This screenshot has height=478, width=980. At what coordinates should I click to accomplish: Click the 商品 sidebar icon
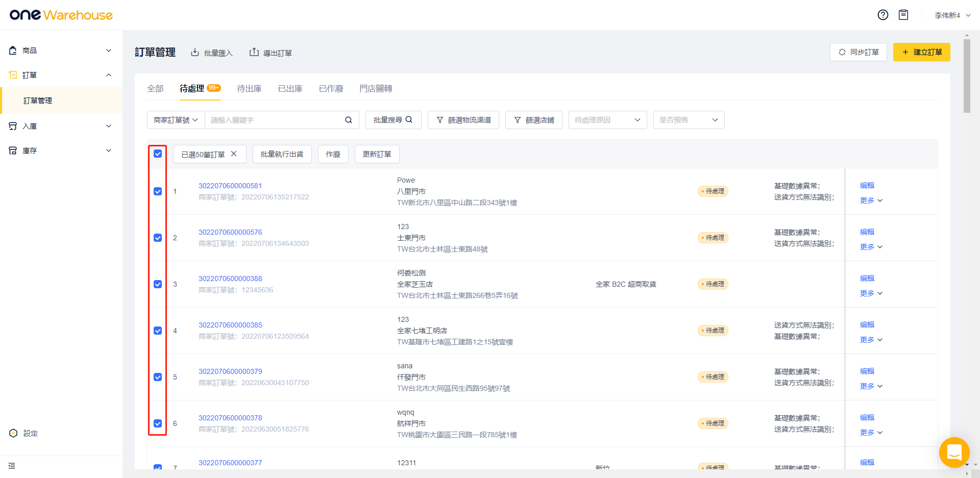[x=13, y=51]
